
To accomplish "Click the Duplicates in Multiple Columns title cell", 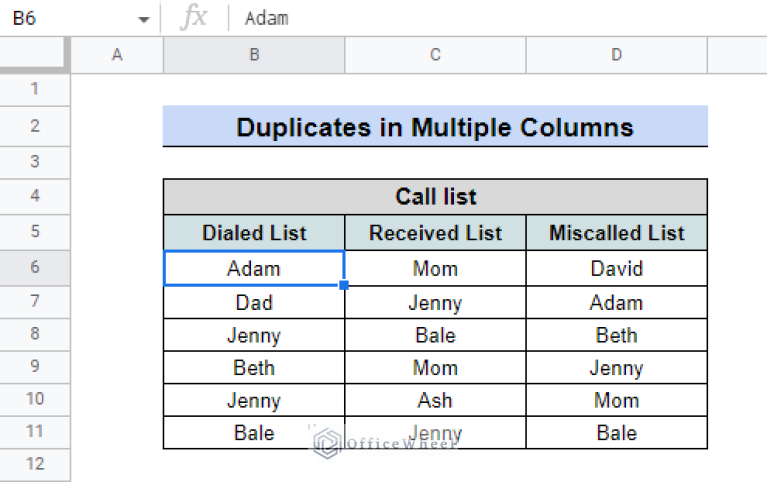I will pyautogui.click(x=435, y=126).
